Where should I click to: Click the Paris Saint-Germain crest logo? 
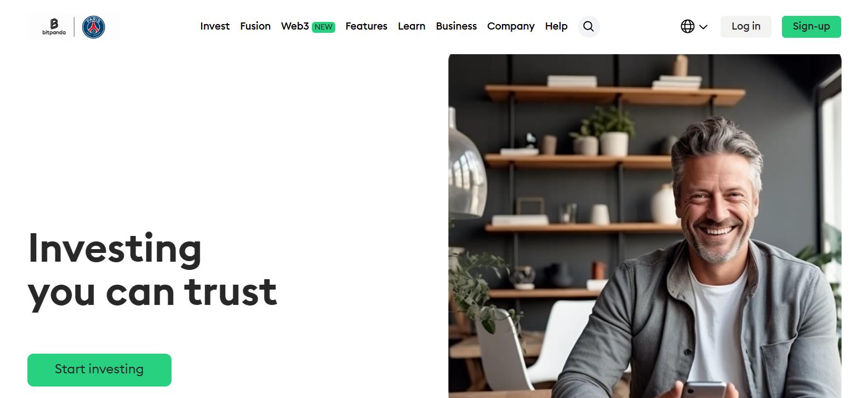tap(94, 27)
